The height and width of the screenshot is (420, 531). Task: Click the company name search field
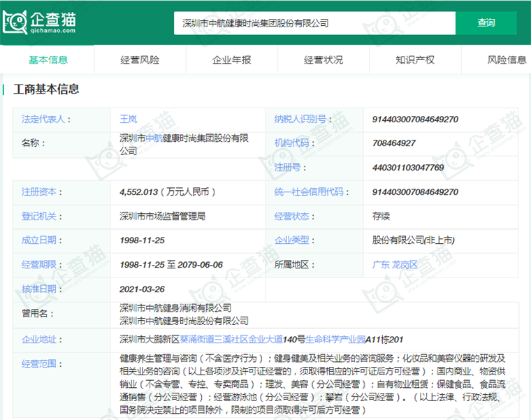pyautogui.click(x=314, y=23)
